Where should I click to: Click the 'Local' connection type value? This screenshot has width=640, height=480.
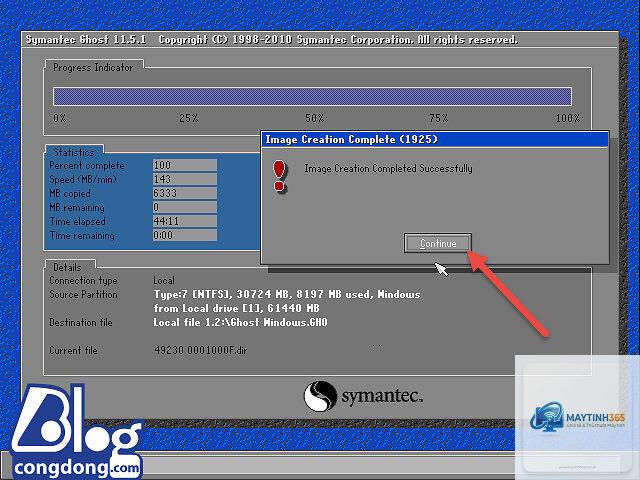(x=164, y=280)
